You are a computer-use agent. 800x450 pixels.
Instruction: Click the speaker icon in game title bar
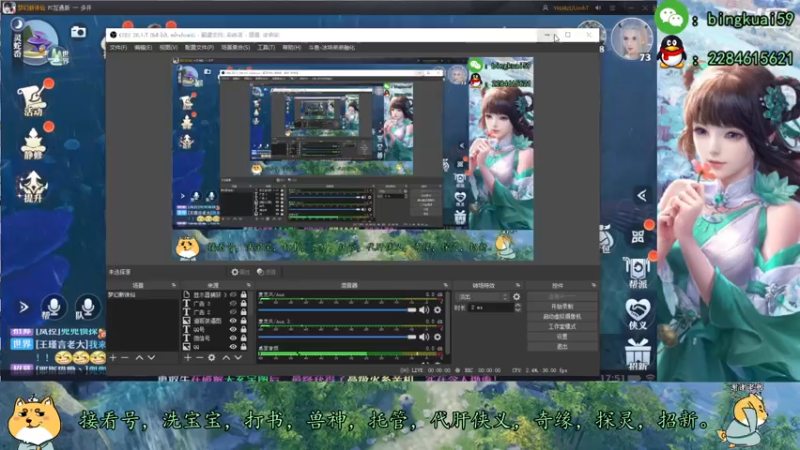click(598, 8)
